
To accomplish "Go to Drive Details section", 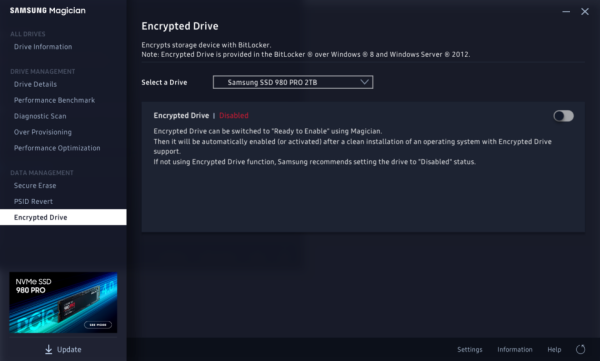I will pos(35,84).
